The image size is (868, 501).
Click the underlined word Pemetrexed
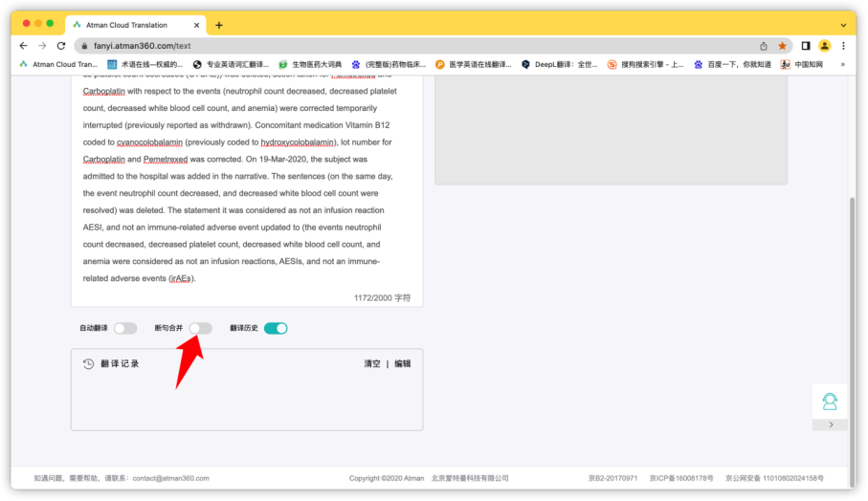[x=166, y=160]
